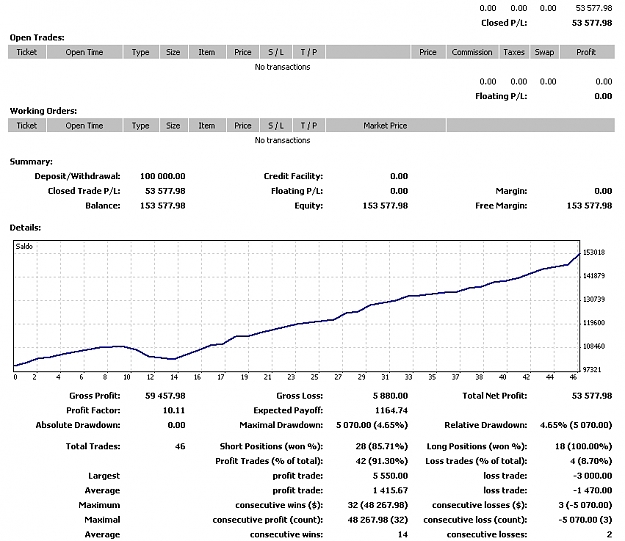Click the 97321 label on the chart axis
Viewport: 625px width, 541px height.
[594, 370]
